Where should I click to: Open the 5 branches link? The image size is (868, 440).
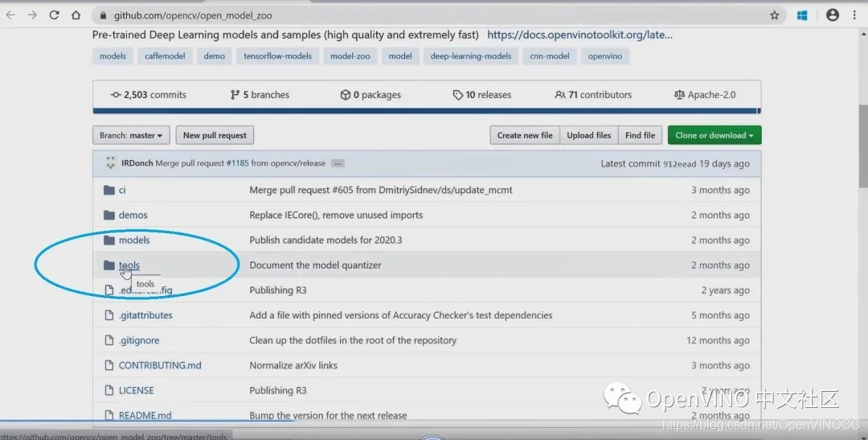click(x=260, y=95)
